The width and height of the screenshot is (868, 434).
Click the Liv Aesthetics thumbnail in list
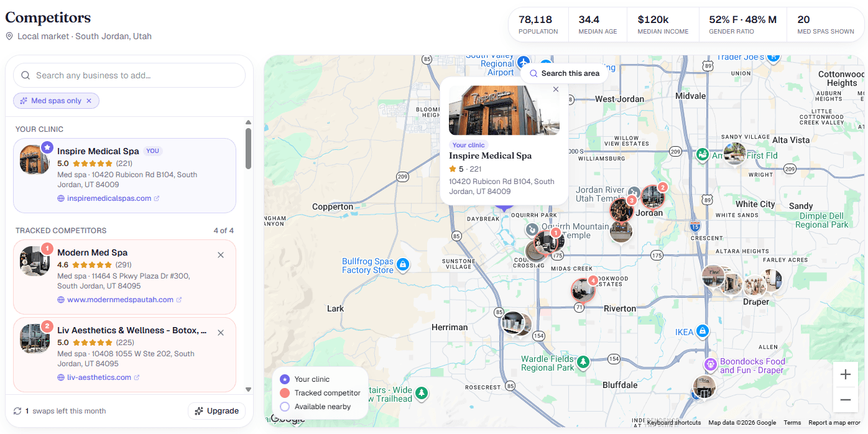click(34, 339)
